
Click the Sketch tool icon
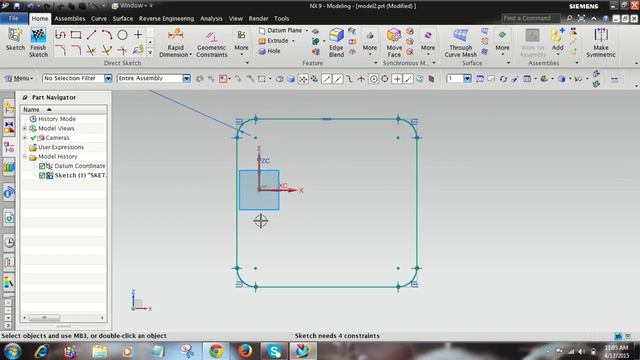tap(15, 36)
